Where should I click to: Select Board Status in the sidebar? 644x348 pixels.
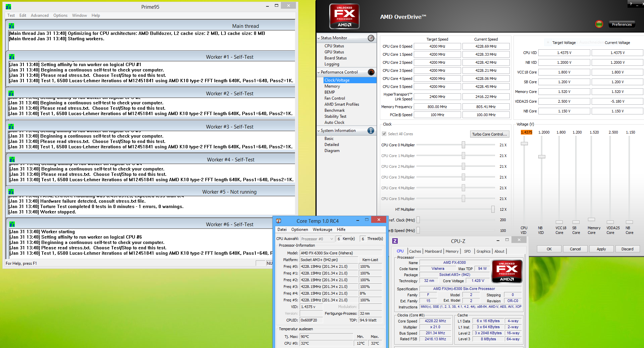click(336, 58)
